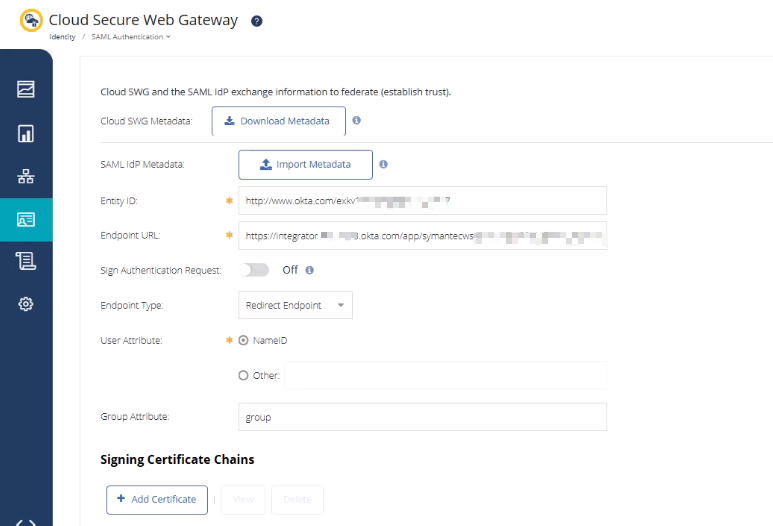Viewport: 773px width, 526px height.
Task: Open the dashboard chart sidebar icon
Action: pyautogui.click(x=26, y=89)
